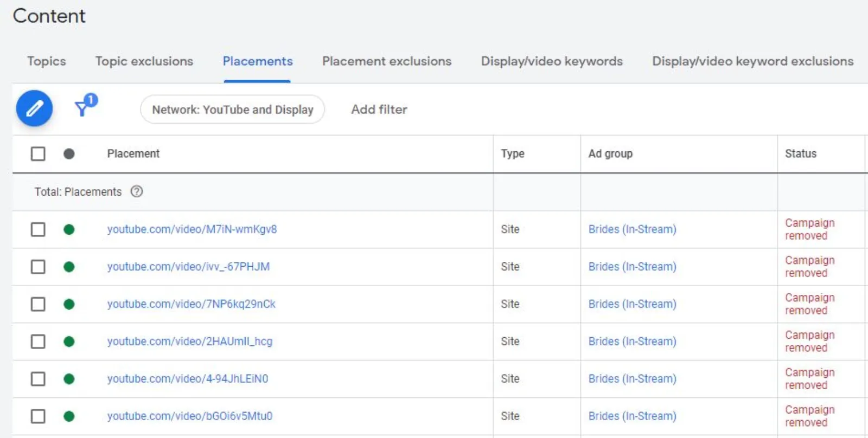The height and width of the screenshot is (438, 868).
Task: Open placement link youtube.com/video/ivv_-67PHJM
Action: click(x=188, y=267)
